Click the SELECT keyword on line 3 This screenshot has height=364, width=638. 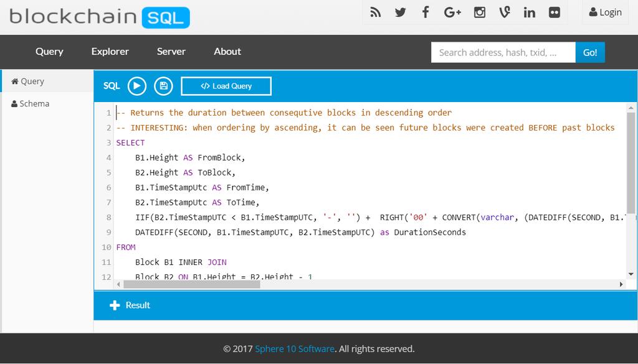131,142
